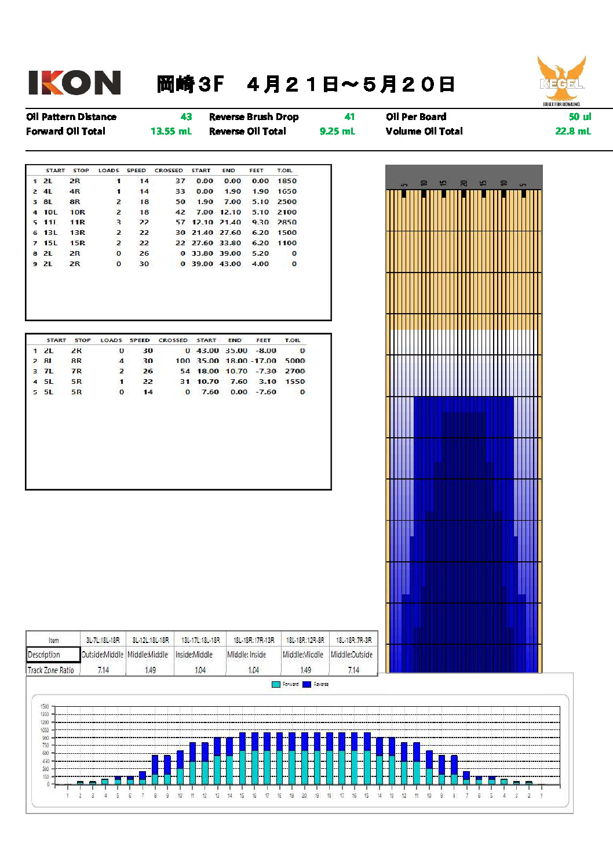Click the 3L-7L:18L-18R column header
The image size is (613, 868).
pos(103,640)
